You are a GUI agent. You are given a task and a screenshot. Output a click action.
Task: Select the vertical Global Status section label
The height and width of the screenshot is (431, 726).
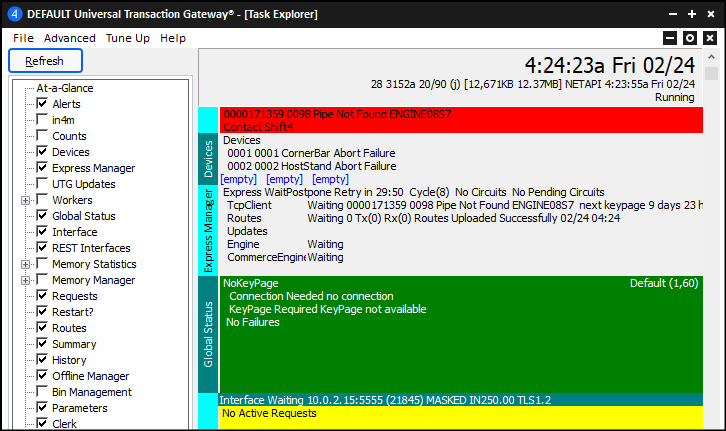[208, 334]
